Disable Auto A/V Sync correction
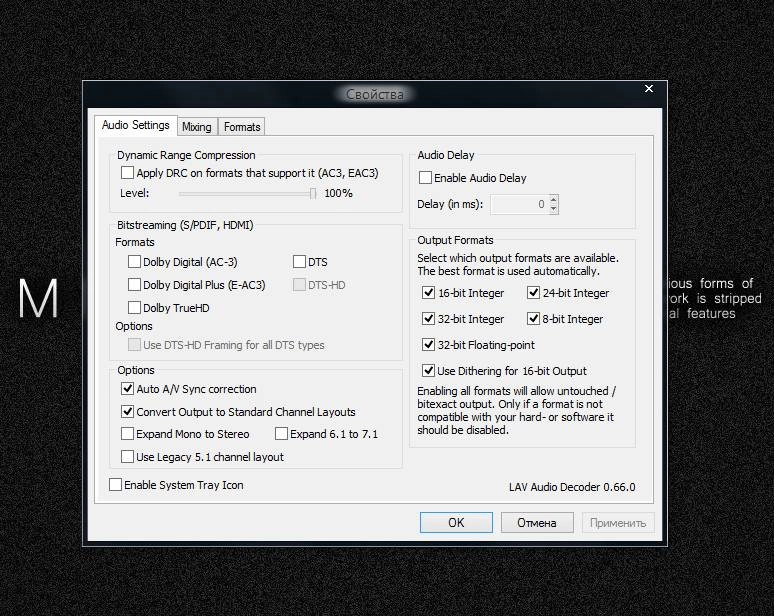Viewport: 774px width, 616px height. (x=127, y=388)
